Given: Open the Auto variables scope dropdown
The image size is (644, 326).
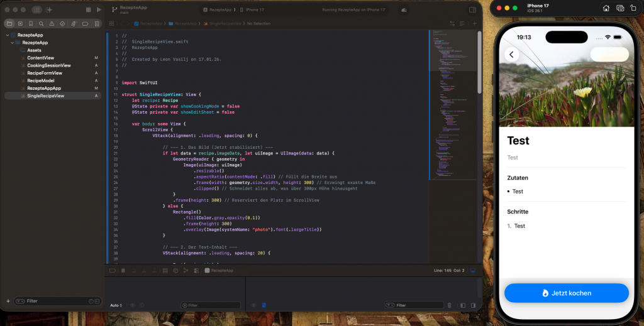Looking at the screenshot, I should point(115,305).
